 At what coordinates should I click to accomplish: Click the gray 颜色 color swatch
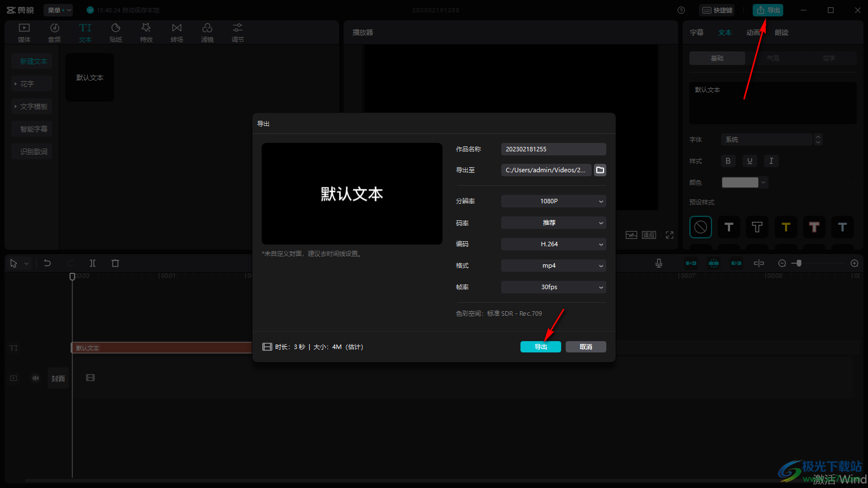(x=740, y=182)
